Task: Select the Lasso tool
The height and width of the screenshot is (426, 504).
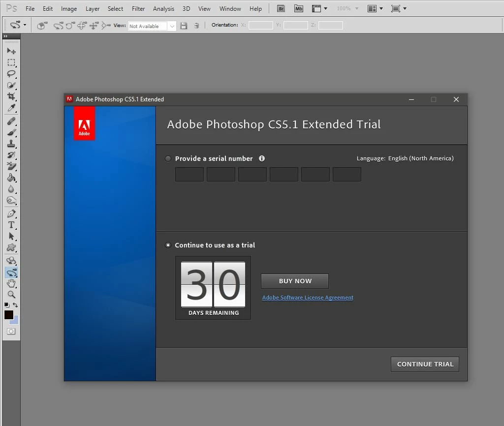Action: [x=11, y=74]
